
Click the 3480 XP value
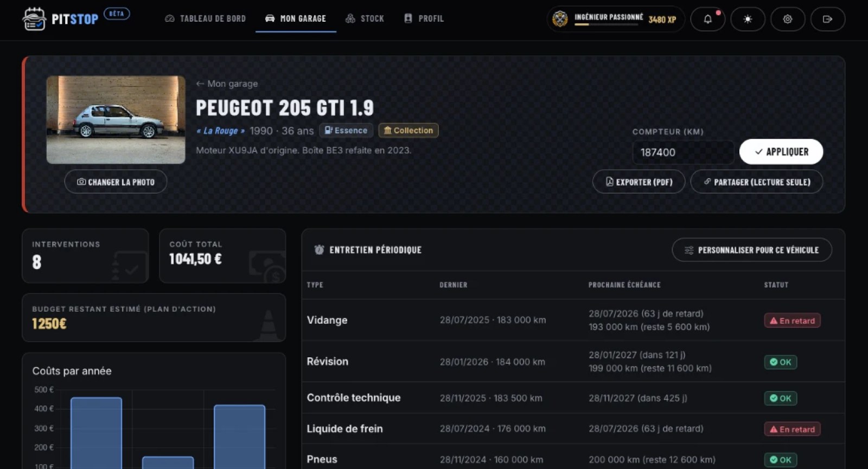[x=662, y=20]
